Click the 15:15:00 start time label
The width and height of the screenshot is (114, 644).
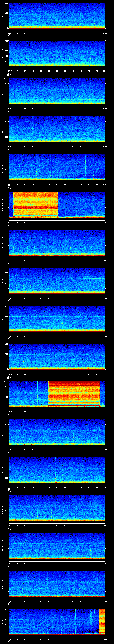coord(9,71)
